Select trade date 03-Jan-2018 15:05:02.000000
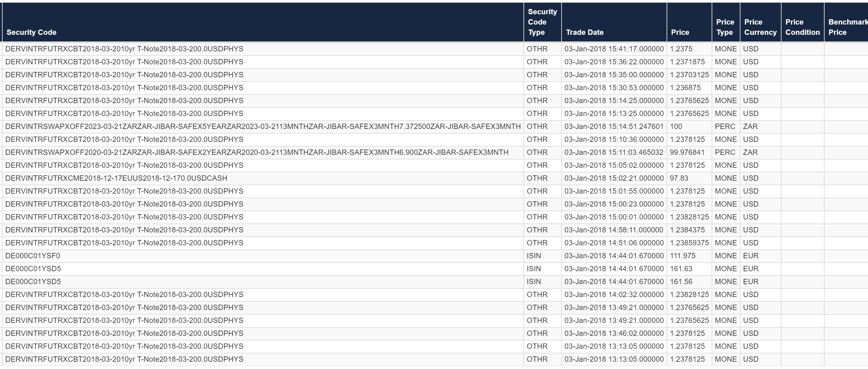The image size is (868, 369). point(614,165)
